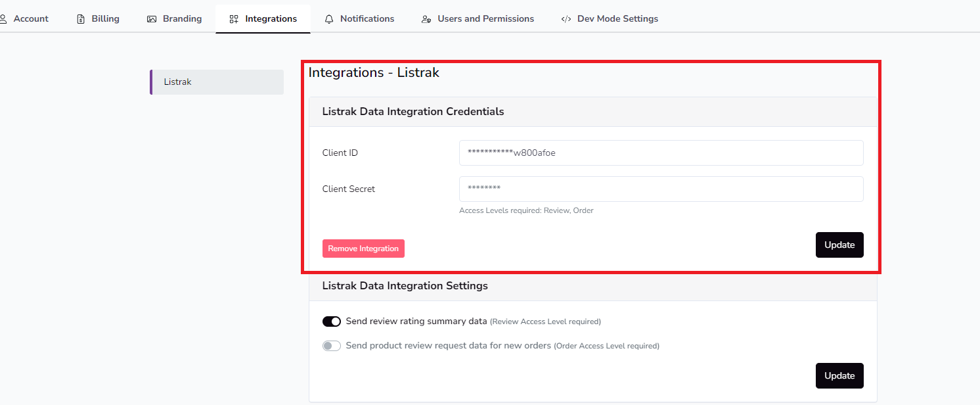Open Users and Permissions tab
This screenshot has width=980, height=405.
(x=478, y=19)
